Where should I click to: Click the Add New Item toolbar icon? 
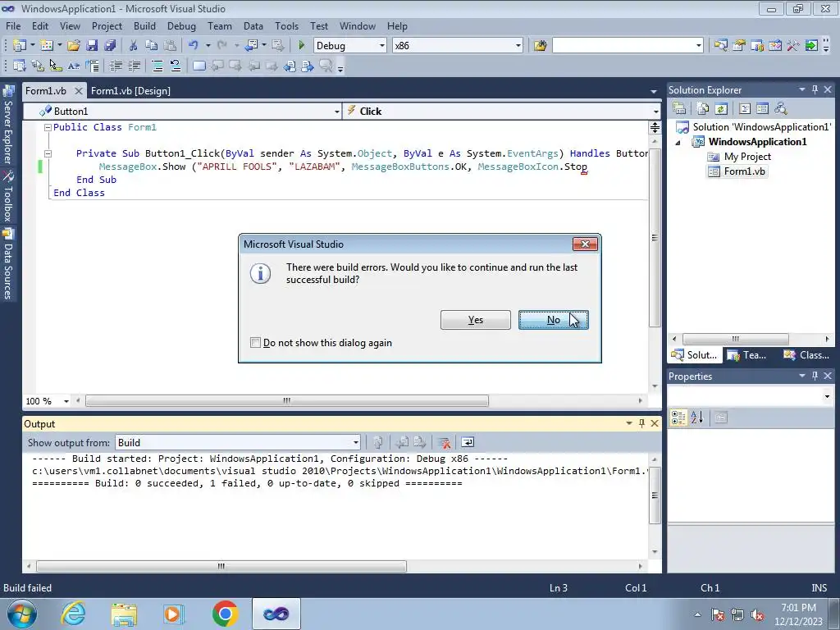point(47,46)
